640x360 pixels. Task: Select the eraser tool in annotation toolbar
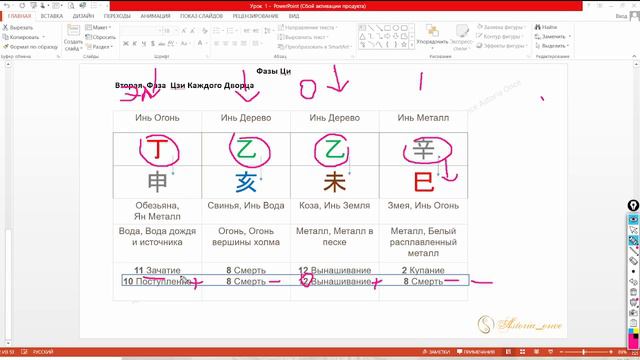click(633, 261)
